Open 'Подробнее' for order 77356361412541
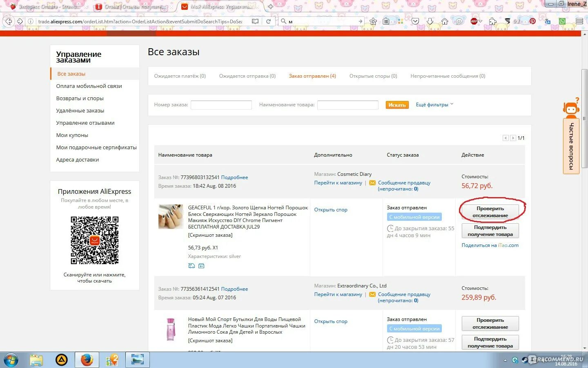This screenshot has height=368, width=588. pos(234,289)
